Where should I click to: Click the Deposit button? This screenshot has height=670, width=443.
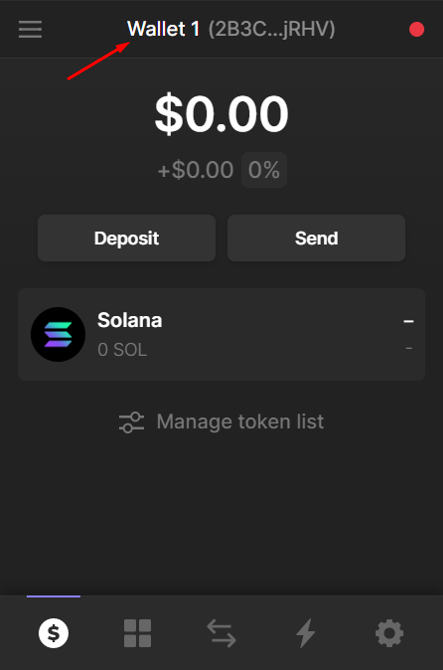click(x=126, y=238)
